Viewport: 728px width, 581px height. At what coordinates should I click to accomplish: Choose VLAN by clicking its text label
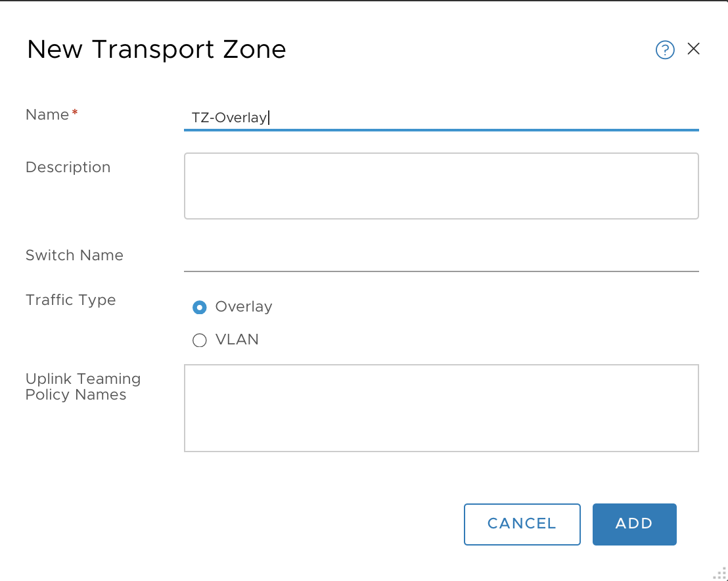tap(237, 340)
